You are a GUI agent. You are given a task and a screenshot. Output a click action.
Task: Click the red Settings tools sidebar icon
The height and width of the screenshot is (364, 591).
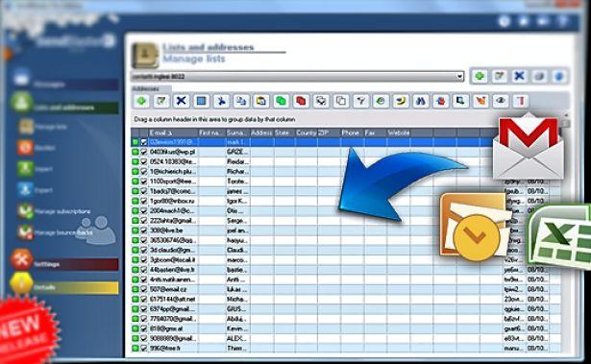tap(21, 259)
